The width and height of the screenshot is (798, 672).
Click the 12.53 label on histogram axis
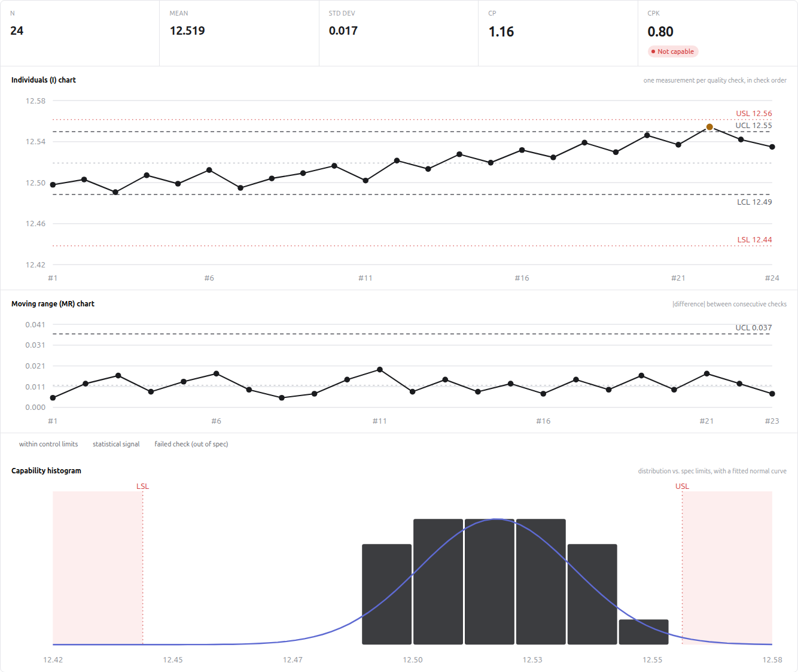pyautogui.click(x=532, y=660)
